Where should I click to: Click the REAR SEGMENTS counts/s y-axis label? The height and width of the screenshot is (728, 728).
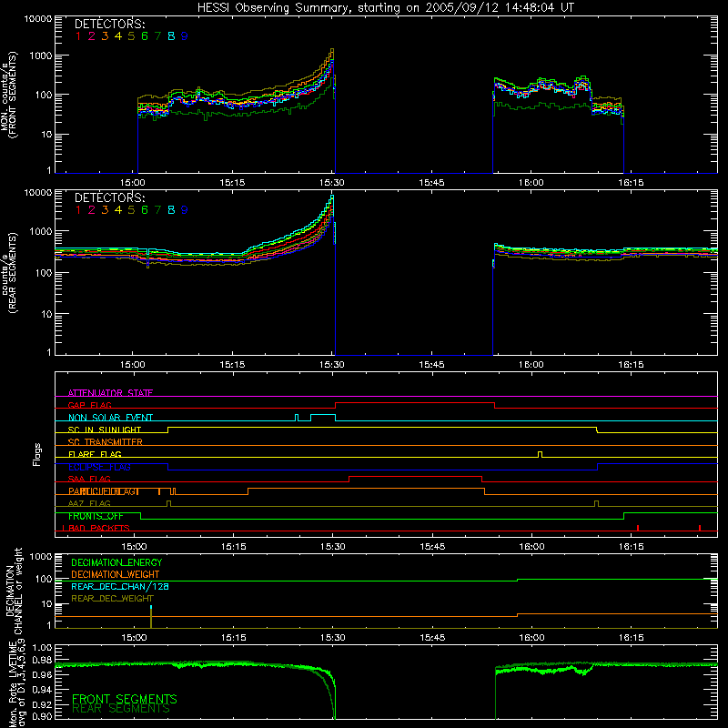9,272
